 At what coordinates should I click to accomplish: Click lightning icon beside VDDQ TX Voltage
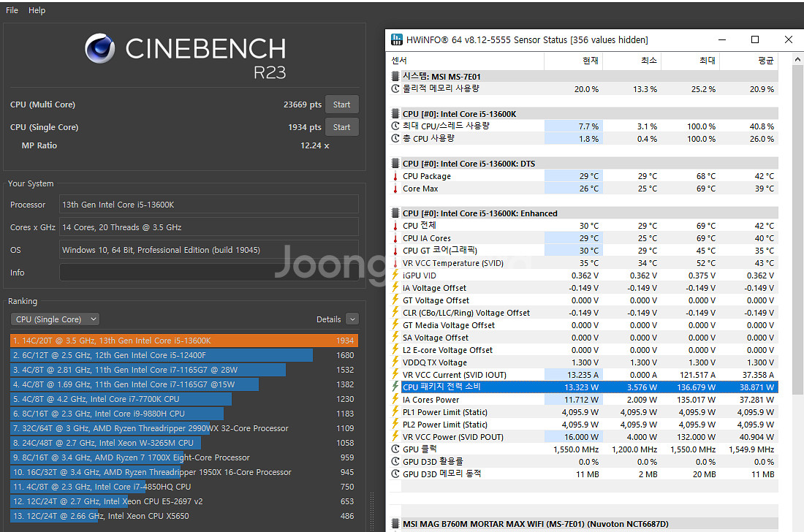(x=395, y=362)
